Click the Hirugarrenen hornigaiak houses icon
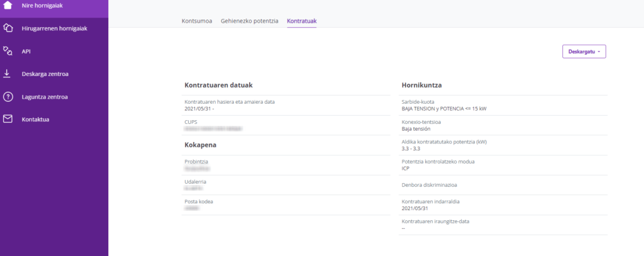This screenshot has height=256, width=644. click(x=8, y=28)
